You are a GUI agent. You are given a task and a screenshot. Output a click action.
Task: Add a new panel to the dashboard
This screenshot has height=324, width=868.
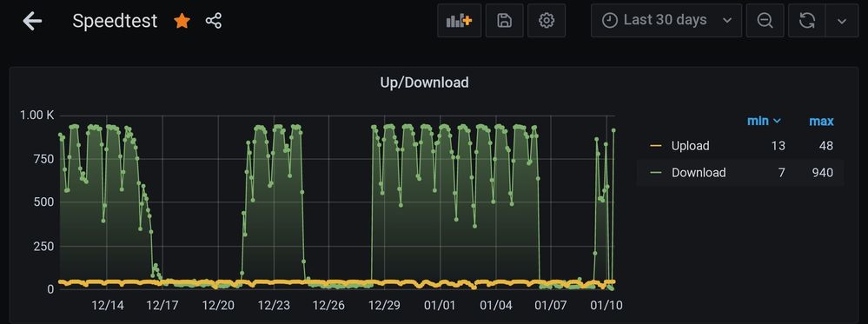(459, 21)
